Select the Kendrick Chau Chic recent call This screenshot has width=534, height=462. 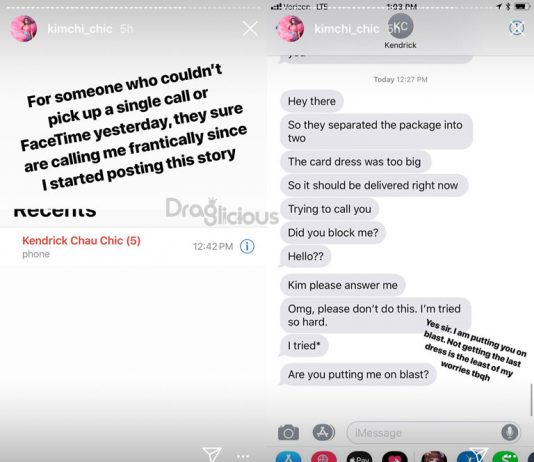tap(134, 246)
